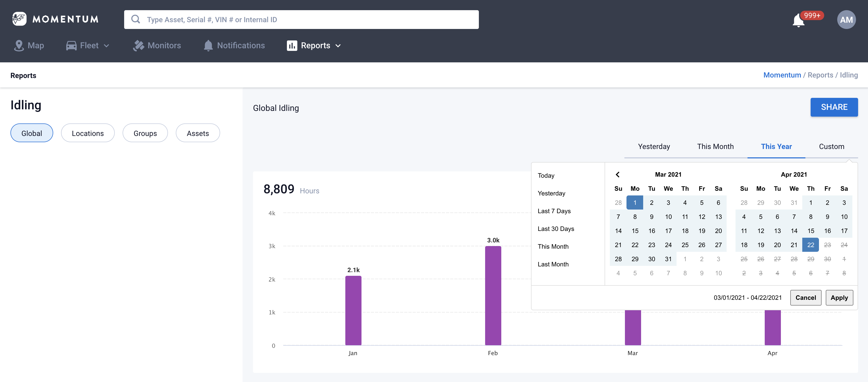The width and height of the screenshot is (868, 382).
Task: Go to previous month with calendar arrow
Action: pos(618,175)
